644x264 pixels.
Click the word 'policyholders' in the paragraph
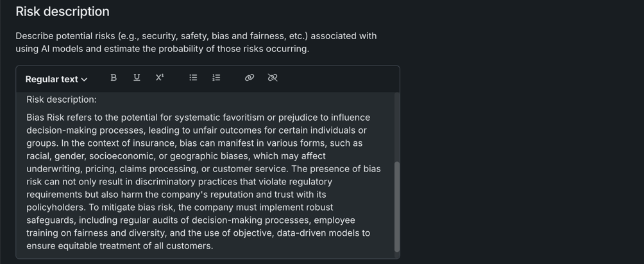pyautogui.click(x=56, y=207)
